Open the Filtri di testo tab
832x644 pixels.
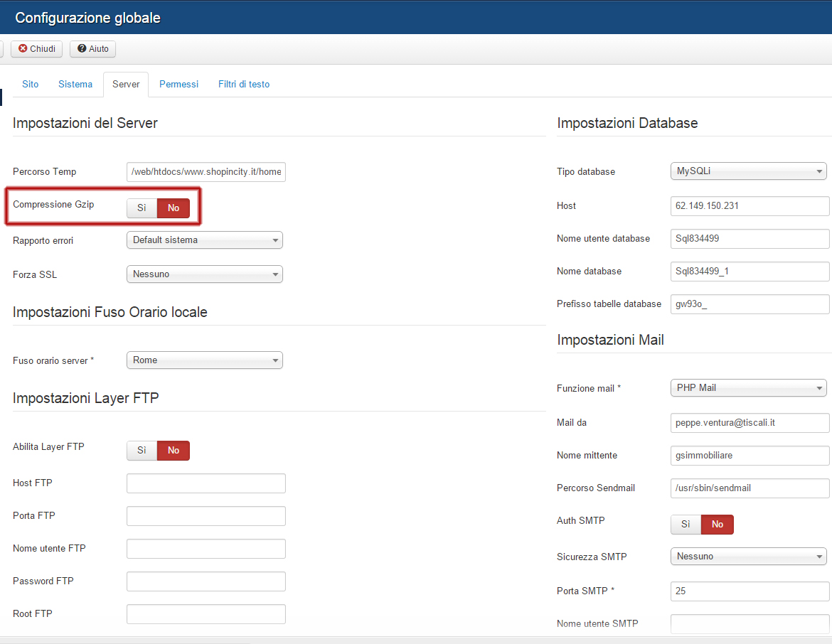[244, 84]
